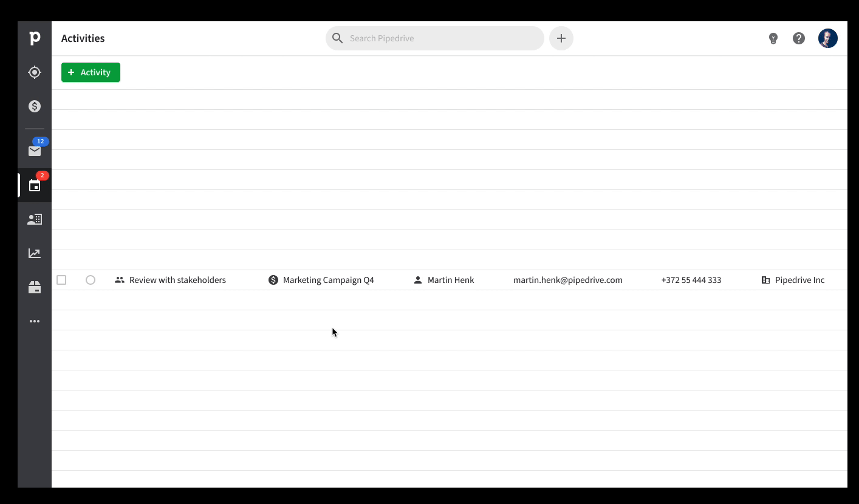Select the Activities calendar icon in sidebar

point(35,185)
